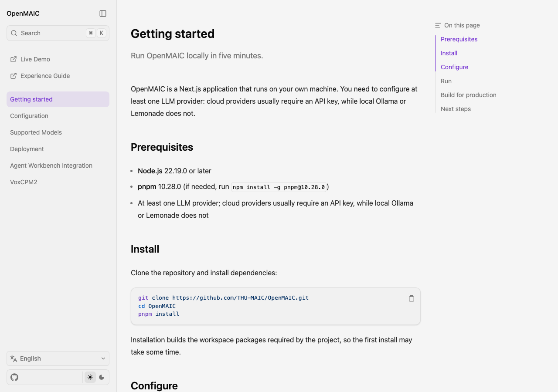558x392 pixels.
Task: Jump to Install in page outline
Action: coord(449,53)
